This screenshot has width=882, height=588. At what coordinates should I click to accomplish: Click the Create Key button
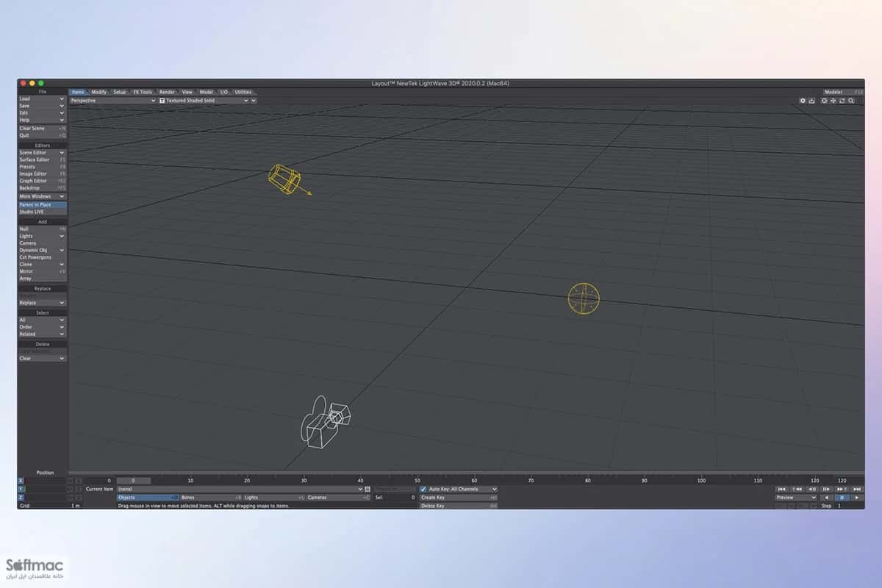(459, 498)
